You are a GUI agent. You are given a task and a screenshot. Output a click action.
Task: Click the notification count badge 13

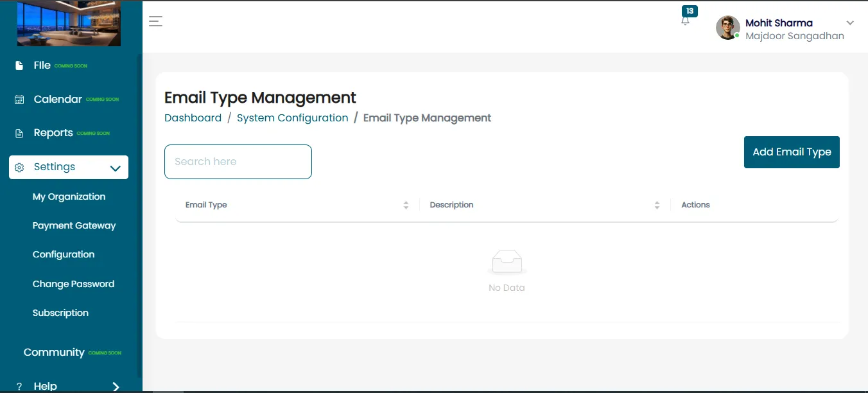(690, 11)
